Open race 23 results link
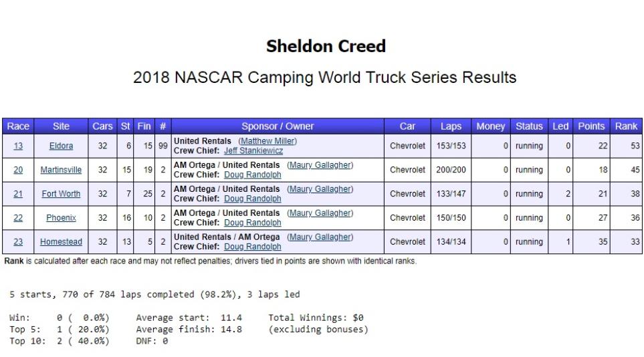 pyautogui.click(x=18, y=242)
